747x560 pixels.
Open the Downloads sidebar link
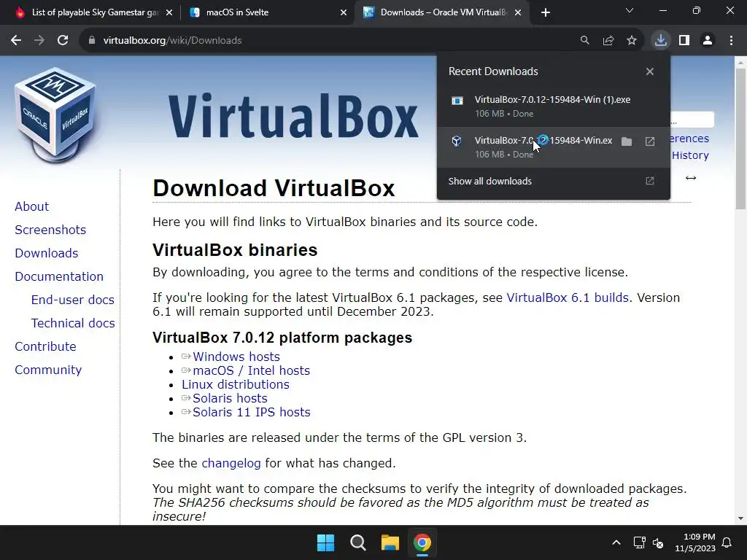46,253
